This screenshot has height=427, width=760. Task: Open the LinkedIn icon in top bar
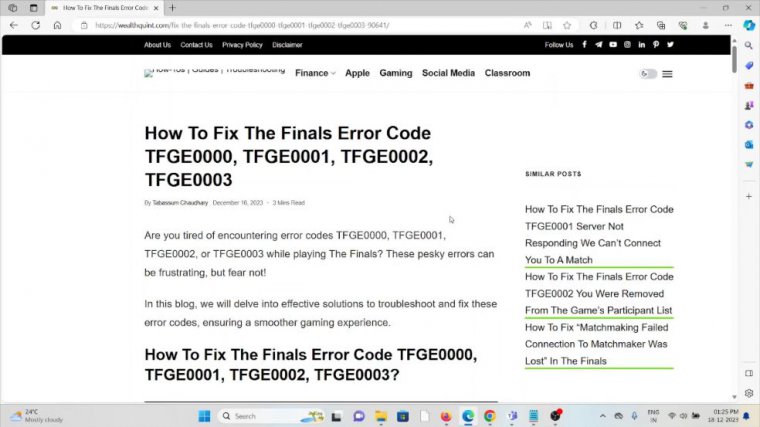click(x=642, y=45)
